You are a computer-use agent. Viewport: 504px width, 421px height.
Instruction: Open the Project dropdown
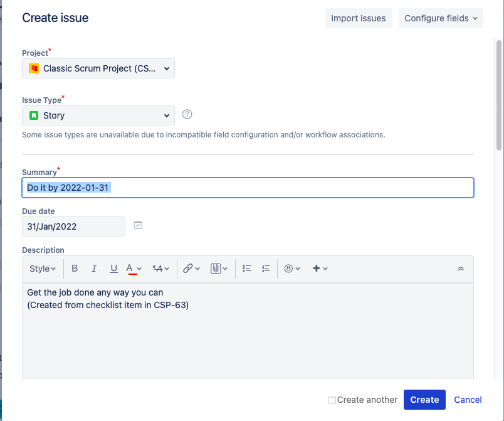(98, 68)
